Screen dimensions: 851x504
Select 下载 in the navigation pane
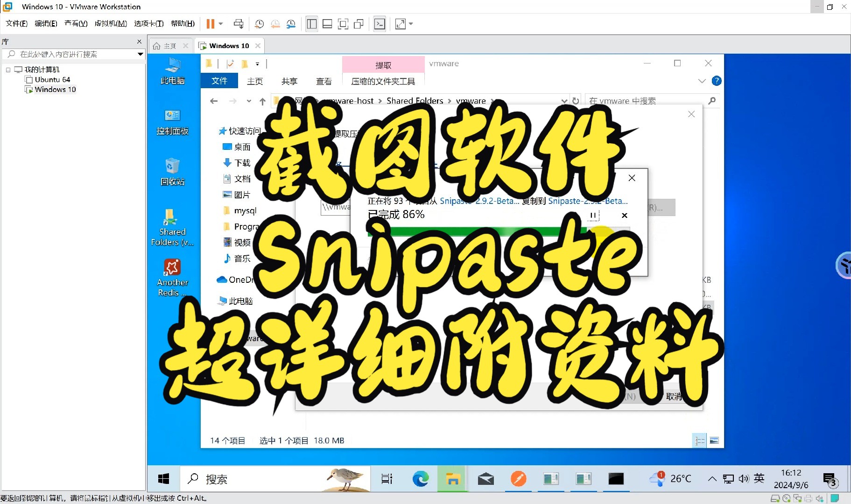237,163
